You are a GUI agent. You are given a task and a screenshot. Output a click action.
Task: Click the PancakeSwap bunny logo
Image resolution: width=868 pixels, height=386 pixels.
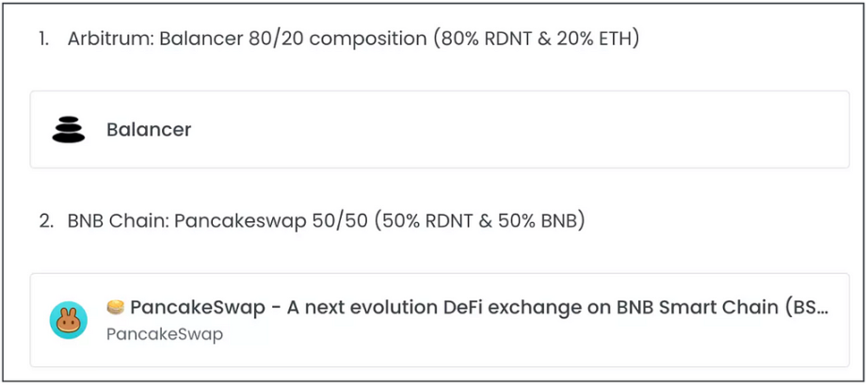[x=69, y=320]
